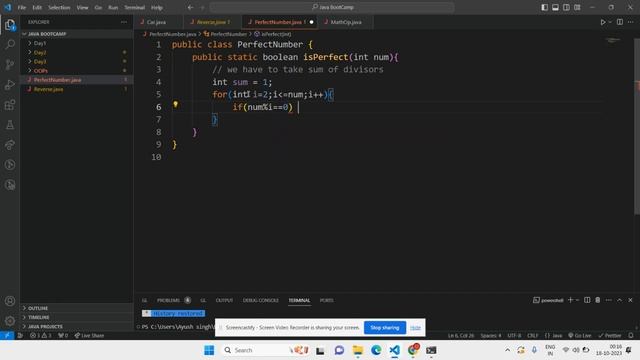Open Explorer views and more actions menu

click(124, 22)
